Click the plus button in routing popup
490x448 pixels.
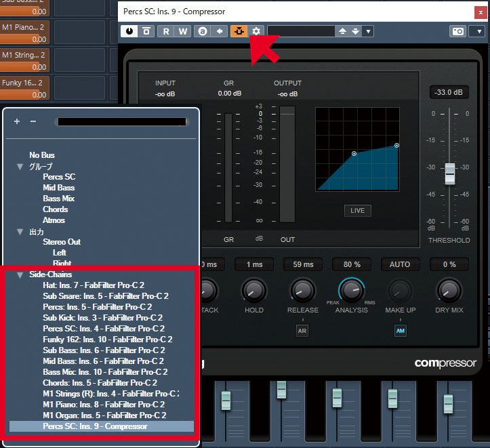coord(17,121)
